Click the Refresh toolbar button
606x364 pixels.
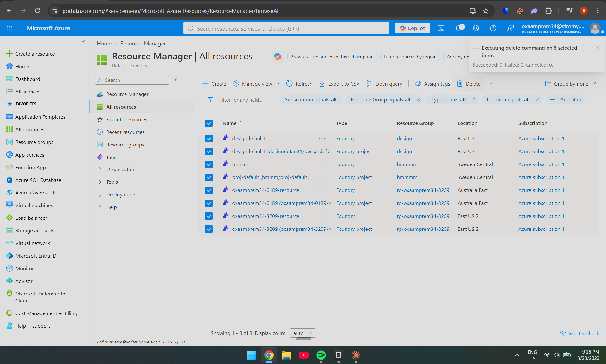[299, 84]
